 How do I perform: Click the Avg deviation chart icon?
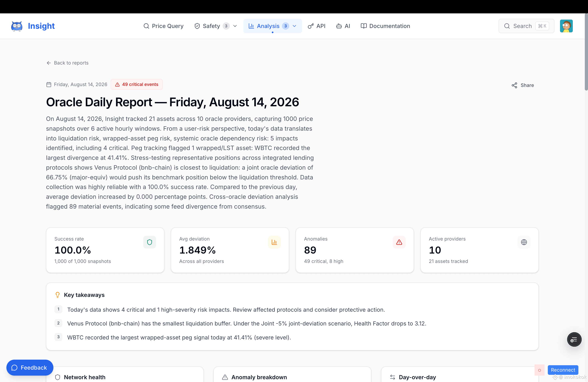[274, 242]
